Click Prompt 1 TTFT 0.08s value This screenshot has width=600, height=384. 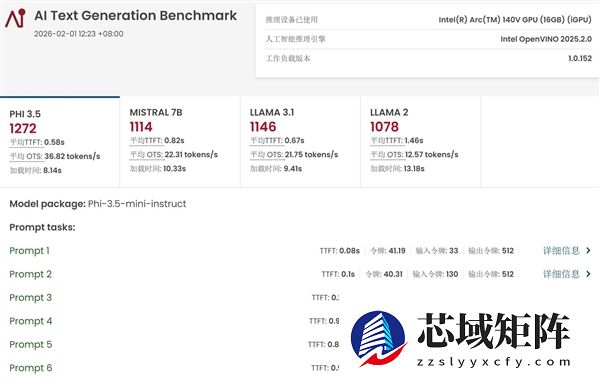[x=349, y=251]
